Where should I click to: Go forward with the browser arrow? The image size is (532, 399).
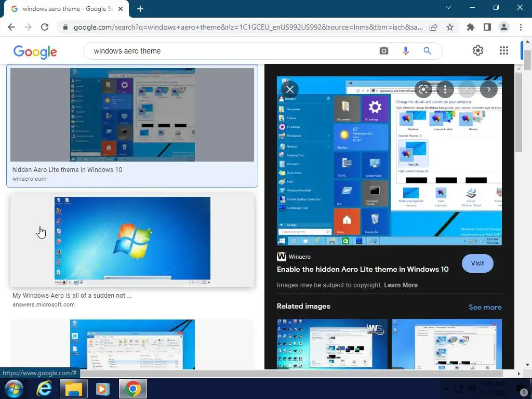(x=28, y=27)
